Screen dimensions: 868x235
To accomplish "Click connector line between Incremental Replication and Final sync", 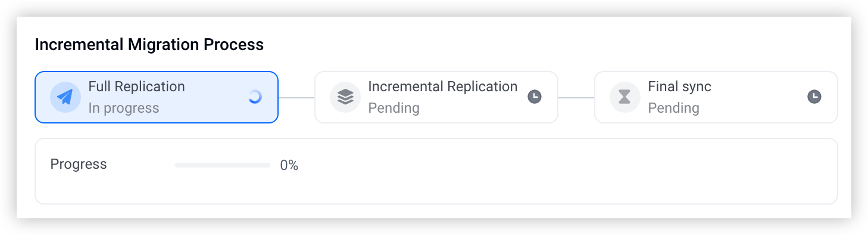I will pos(576,97).
